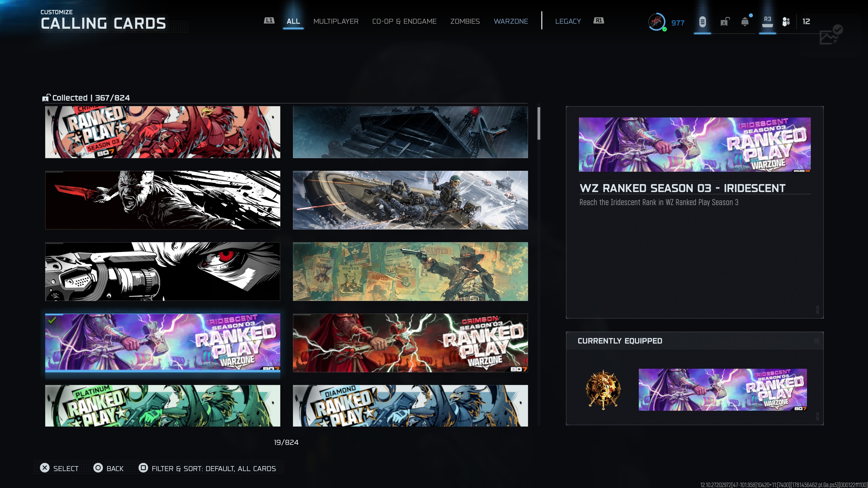Screen dimensions: 868x488
Task: Select the Iridescent Ranked Play Warzone card in grid
Action: coord(163,343)
